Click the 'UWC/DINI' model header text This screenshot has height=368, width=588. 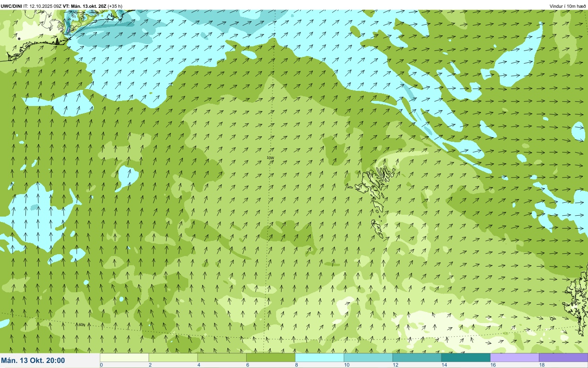(11, 6)
